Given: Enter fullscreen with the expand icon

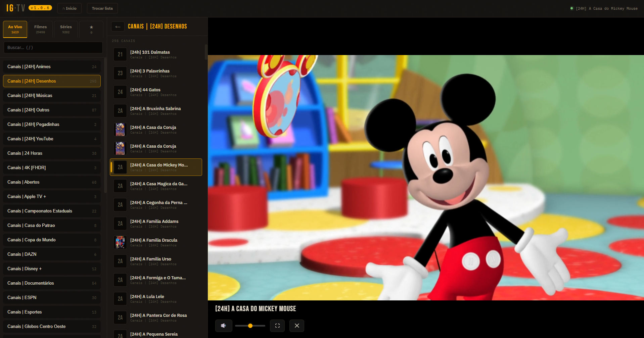Looking at the screenshot, I should pos(277,326).
